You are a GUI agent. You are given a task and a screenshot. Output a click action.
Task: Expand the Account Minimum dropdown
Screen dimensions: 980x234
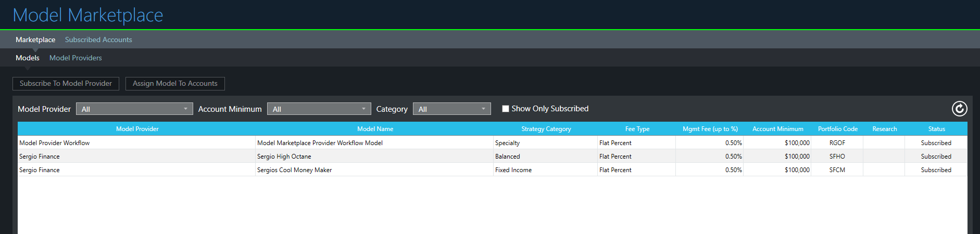click(x=319, y=109)
